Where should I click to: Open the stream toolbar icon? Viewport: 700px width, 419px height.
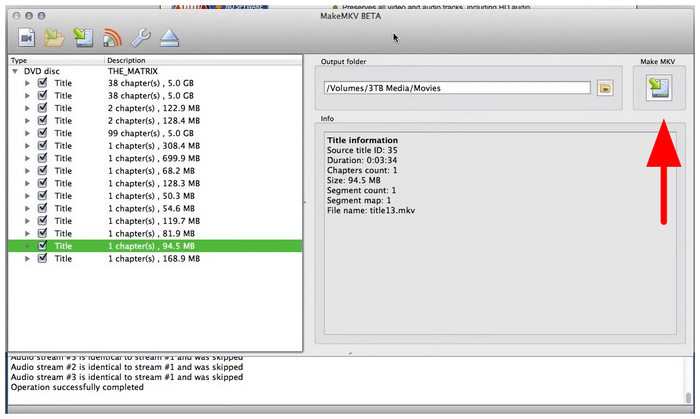112,38
